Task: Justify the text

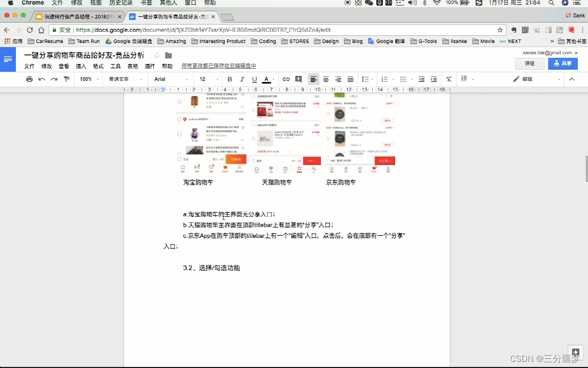Action: (x=350, y=79)
